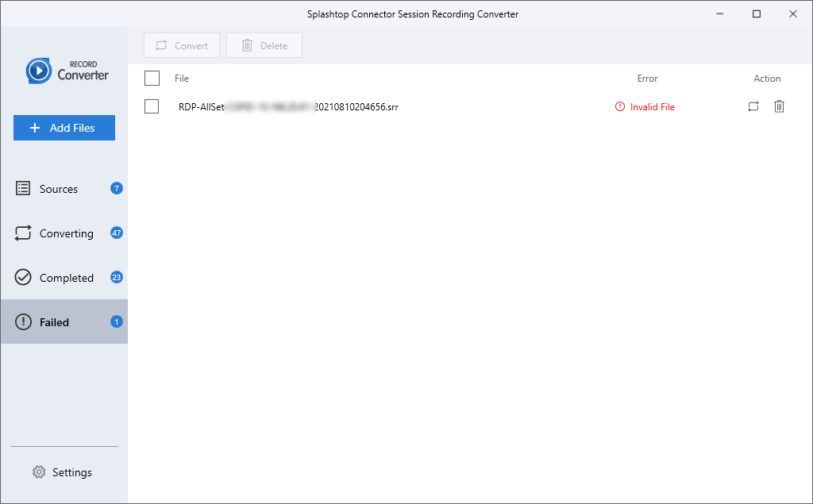Click the Convert toolbar button
This screenshot has width=813, height=504.
click(182, 45)
